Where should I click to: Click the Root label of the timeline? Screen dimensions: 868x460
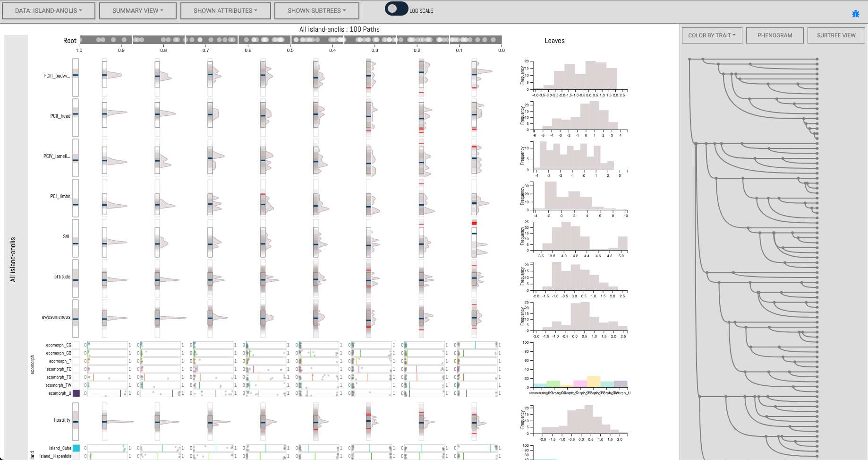pyautogui.click(x=69, y=41)
